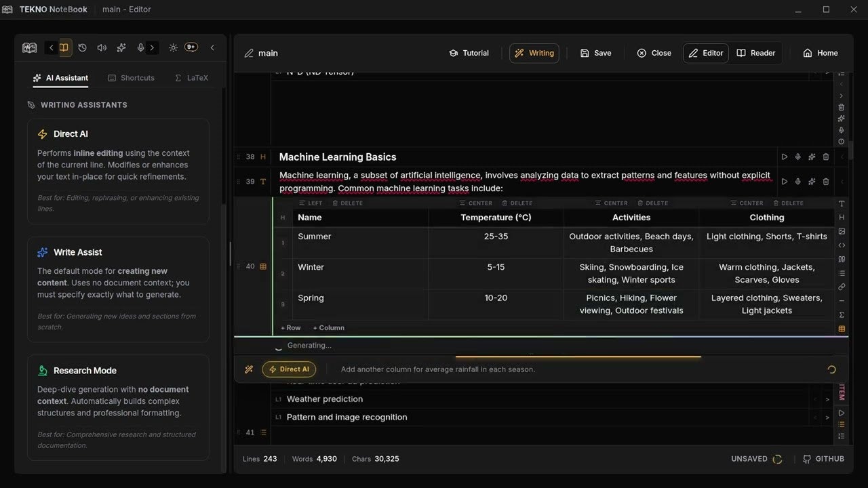
Task: Switch to the AI Assistant tab
Action: click(x=60, y=78)
